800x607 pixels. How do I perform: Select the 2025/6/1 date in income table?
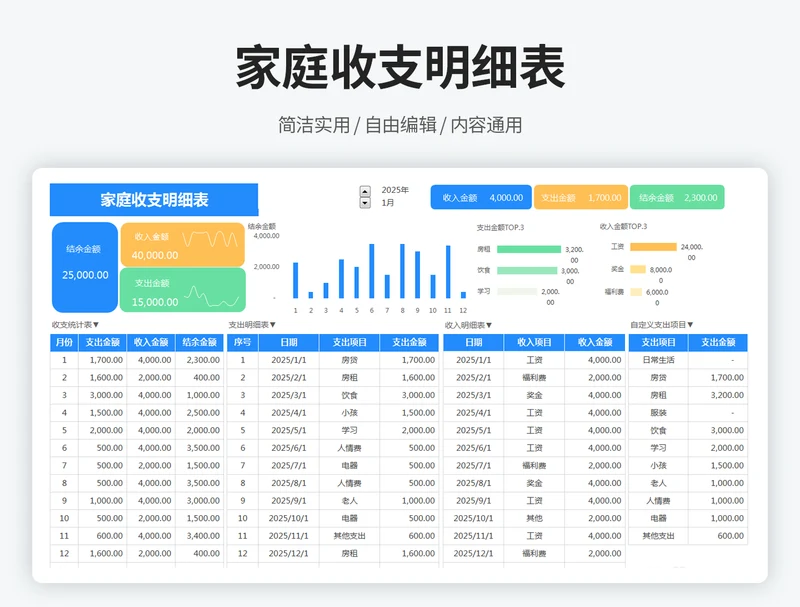click(473, 448)
